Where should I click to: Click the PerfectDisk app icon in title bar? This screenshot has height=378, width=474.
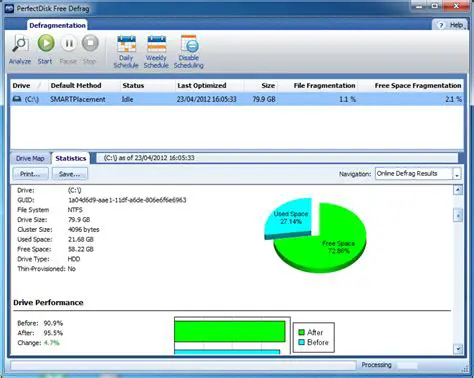(x=9, y=8)
